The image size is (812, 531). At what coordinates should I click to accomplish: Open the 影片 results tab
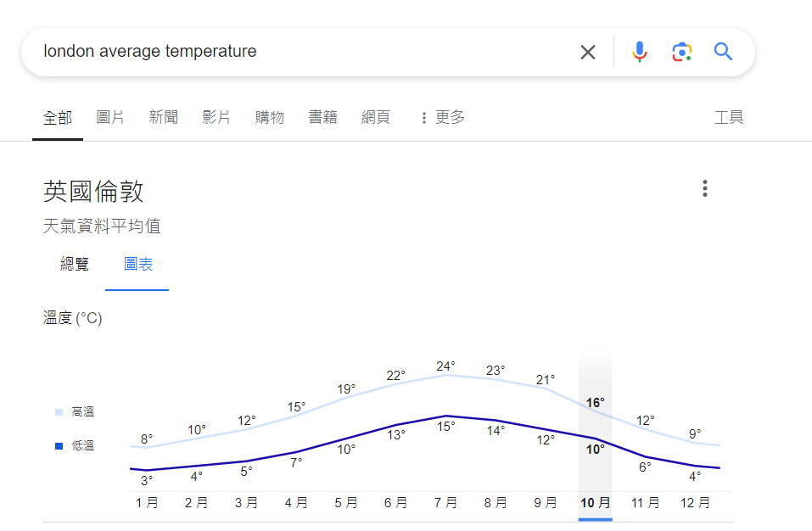[x=216, y=118]
